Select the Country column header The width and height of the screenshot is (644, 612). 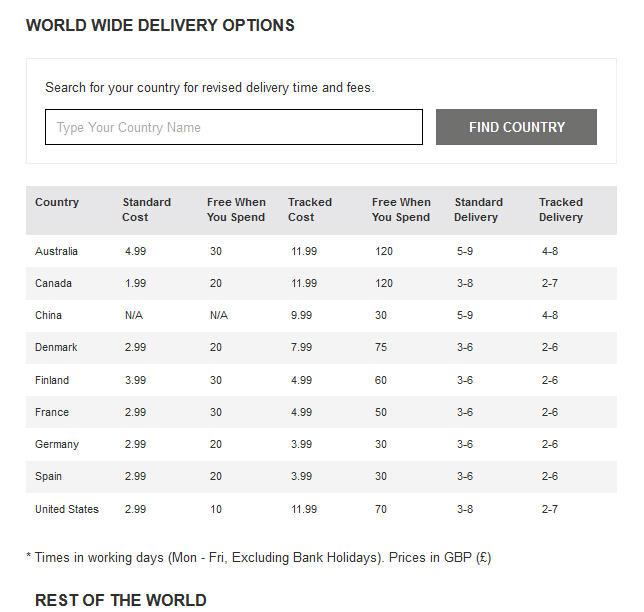[x=57, y=202]
